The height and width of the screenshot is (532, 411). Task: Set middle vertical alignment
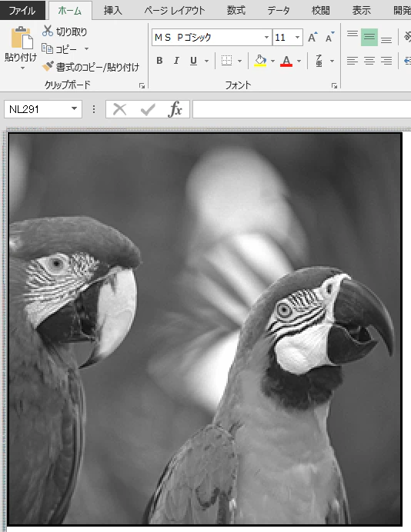369,38
